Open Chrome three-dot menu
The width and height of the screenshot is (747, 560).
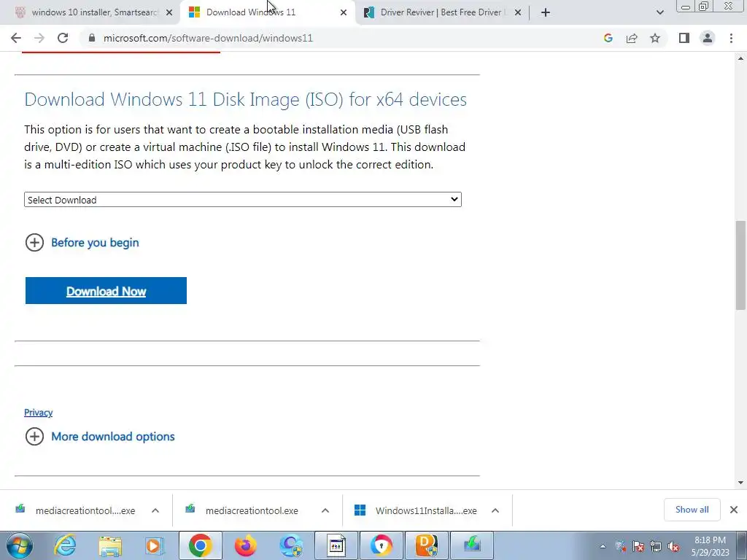[731, 38]
